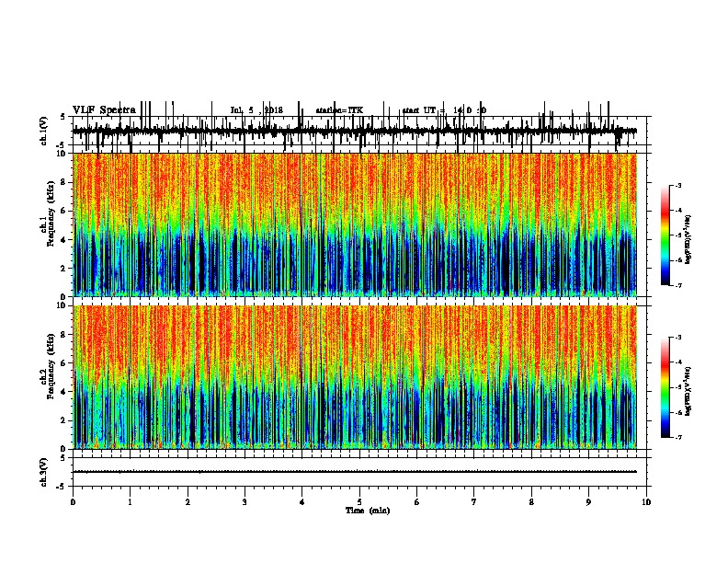Click the "5" volt tick on ch.3(V) axis
The image size is (728, 563).
(63, 458)
